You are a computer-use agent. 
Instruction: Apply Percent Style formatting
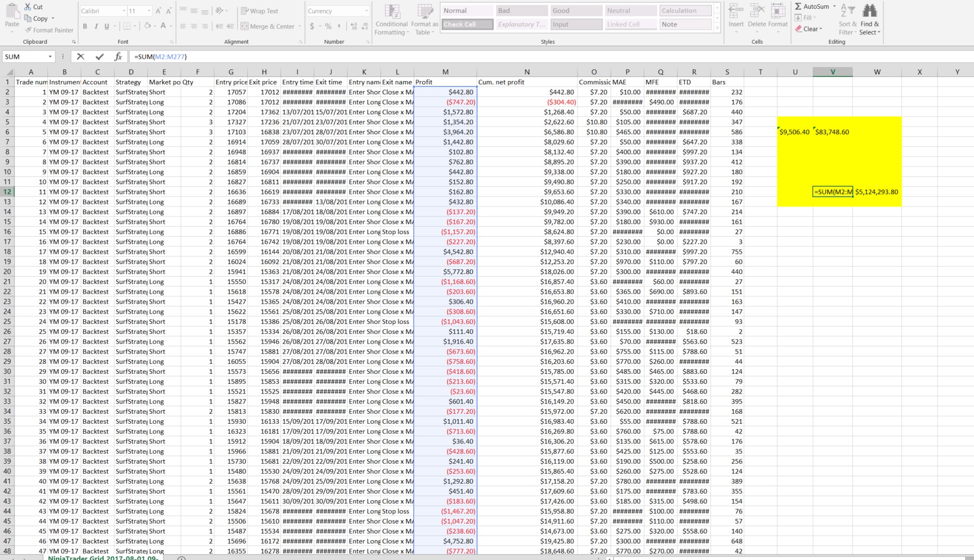[x=328, y=26]
